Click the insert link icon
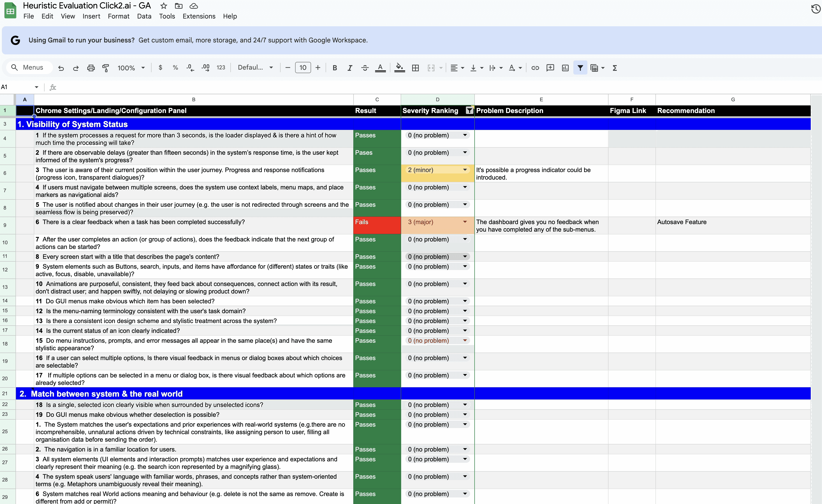 pos(535,68)
